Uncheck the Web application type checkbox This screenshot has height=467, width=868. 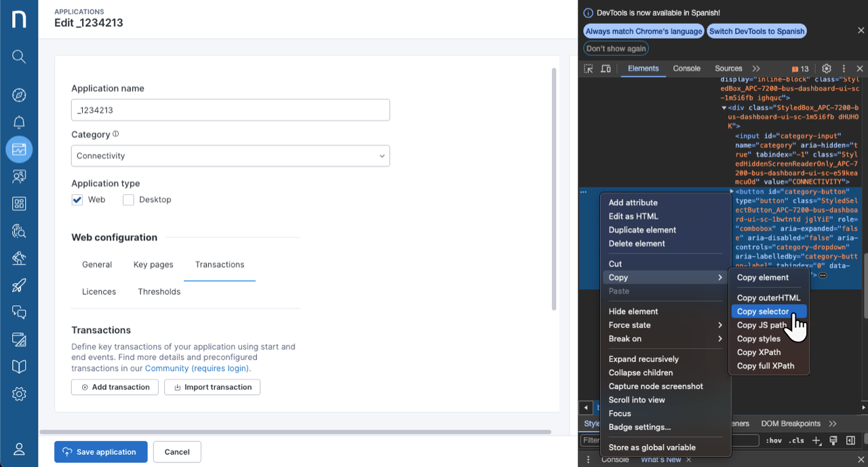[x=77, y=200]
